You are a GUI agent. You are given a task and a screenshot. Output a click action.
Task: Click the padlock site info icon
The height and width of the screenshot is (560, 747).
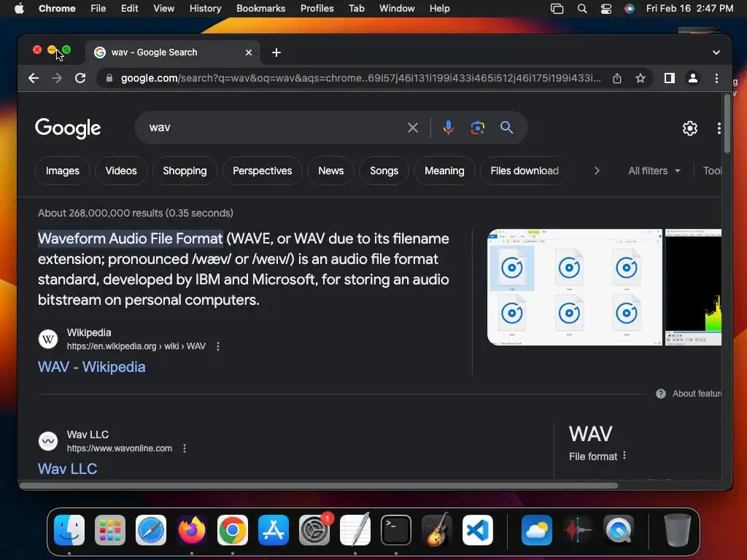[109, 78]
